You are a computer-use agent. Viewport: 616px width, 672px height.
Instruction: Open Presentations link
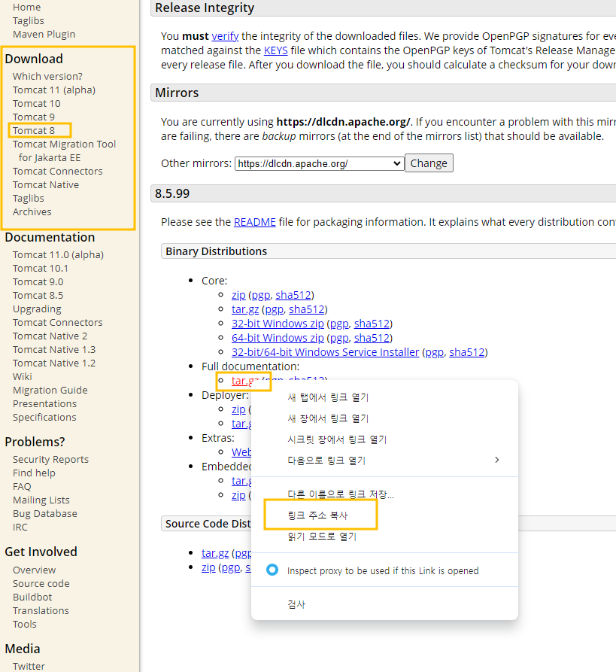pos(44,403)
